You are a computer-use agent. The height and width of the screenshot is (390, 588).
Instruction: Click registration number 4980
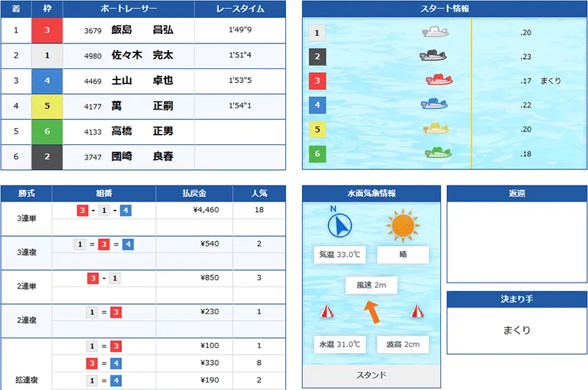coord(93,57)
